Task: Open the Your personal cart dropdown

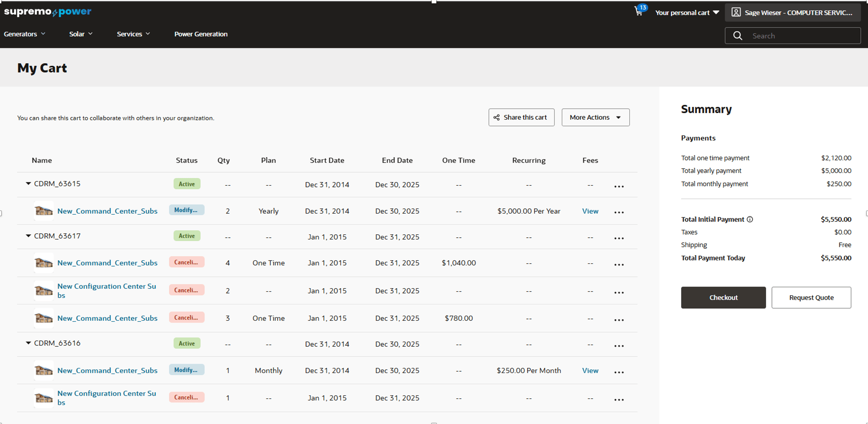Action: click(x=687, y=12)
